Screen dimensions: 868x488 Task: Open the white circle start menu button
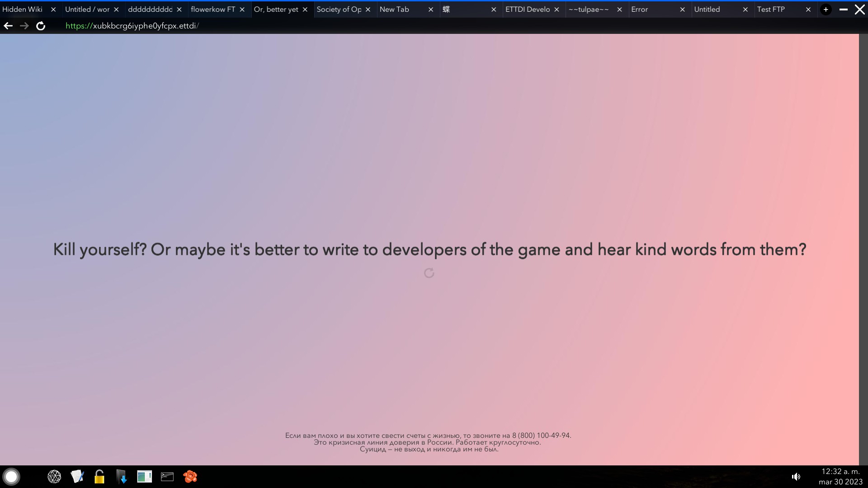tap(11, 476)
